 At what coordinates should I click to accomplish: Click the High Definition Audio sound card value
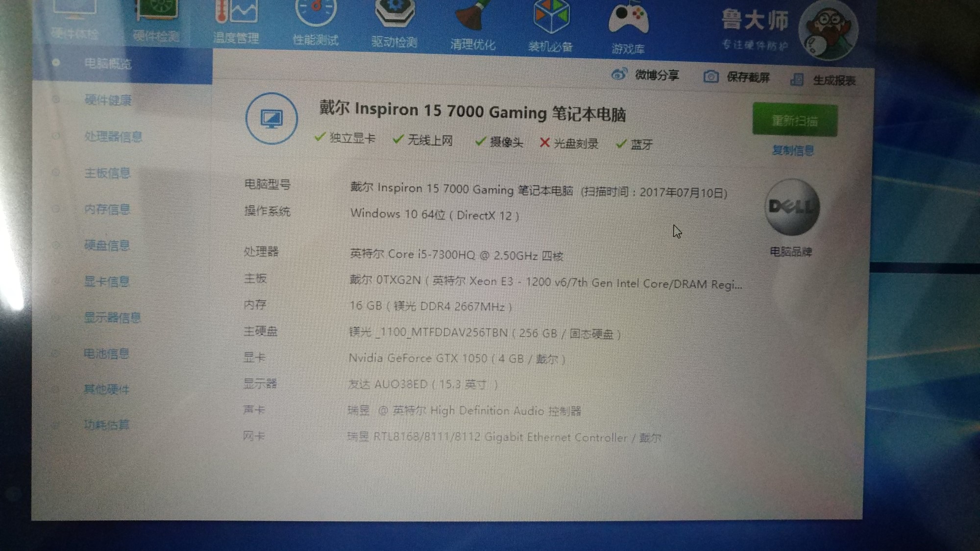click(464, 410)
